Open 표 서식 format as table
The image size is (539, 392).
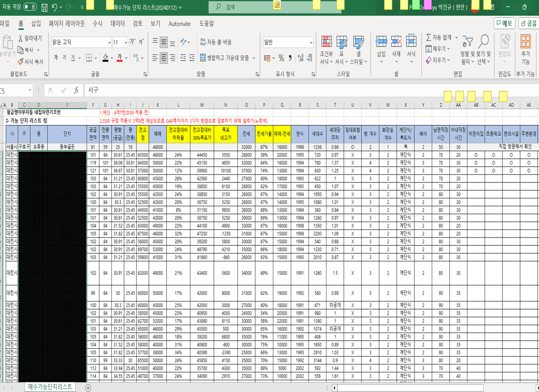341,49
